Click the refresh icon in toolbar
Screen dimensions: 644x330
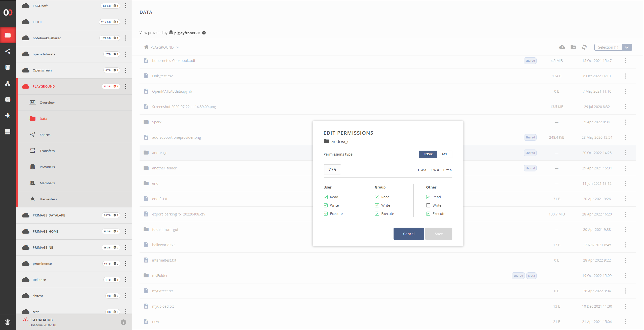[x=585, y=47]
